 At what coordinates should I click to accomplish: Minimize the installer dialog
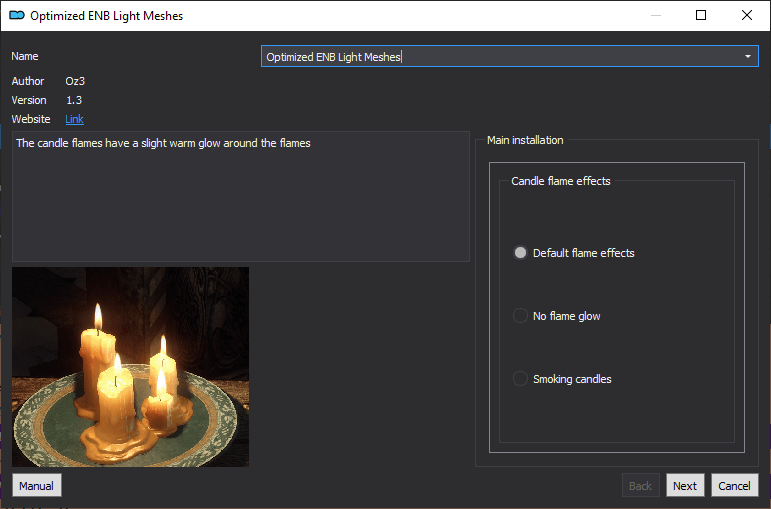click(655, 15)
